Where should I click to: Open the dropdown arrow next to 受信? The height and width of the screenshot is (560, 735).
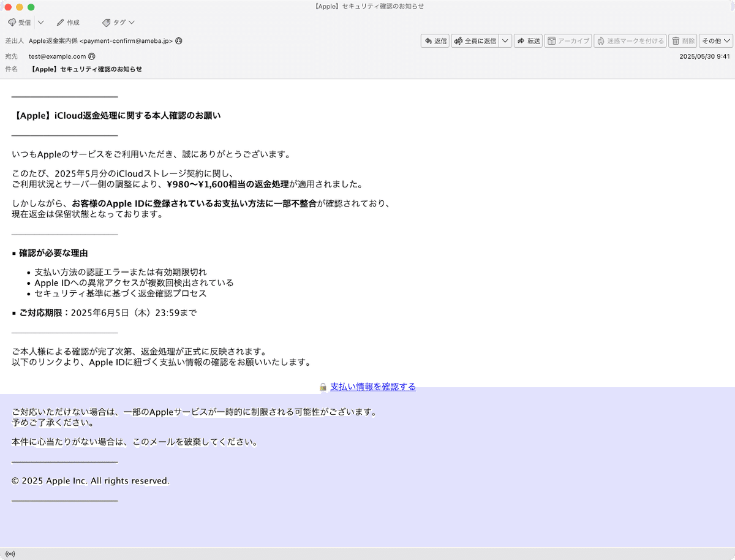tap(40, 22)
